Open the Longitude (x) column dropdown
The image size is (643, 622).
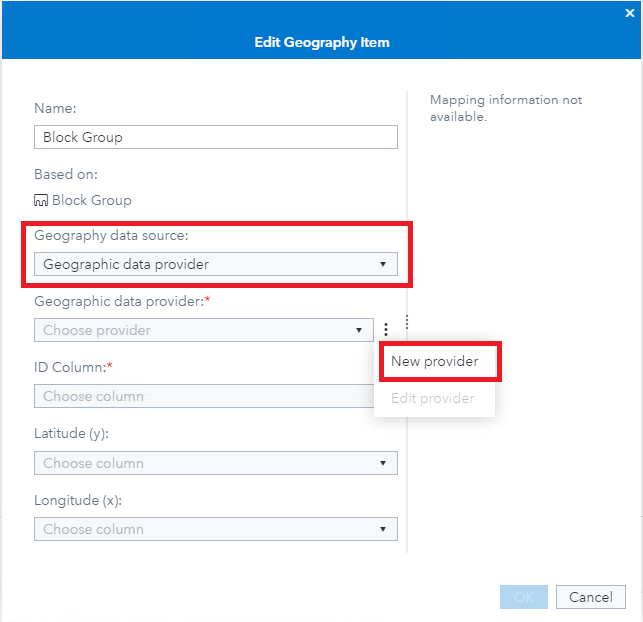[215, 529]
